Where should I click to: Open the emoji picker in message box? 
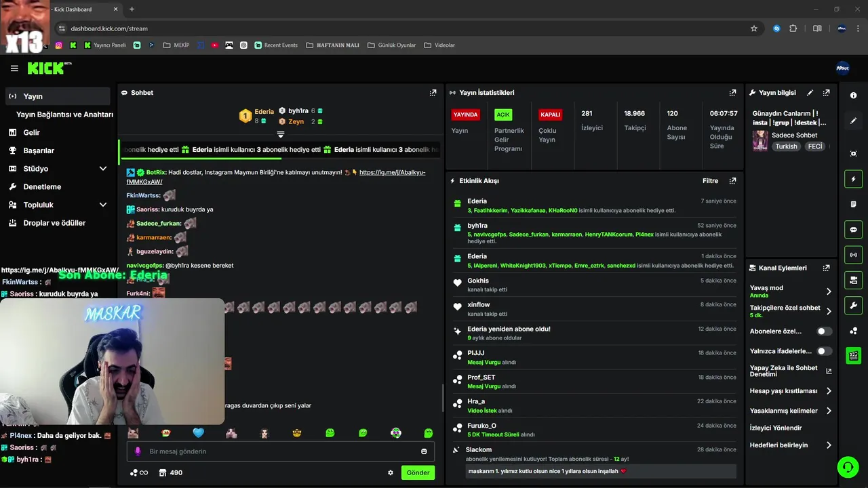click(x=425, y=451)
